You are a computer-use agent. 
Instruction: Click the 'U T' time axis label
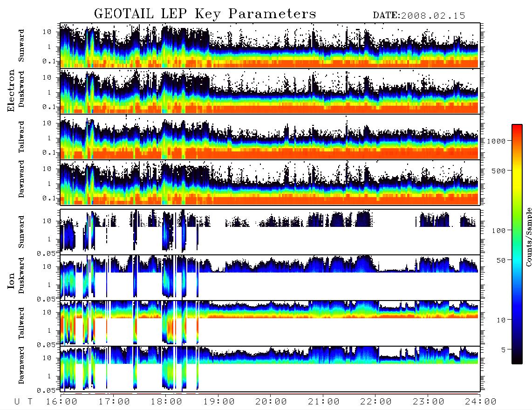click(x=23, y=402)
